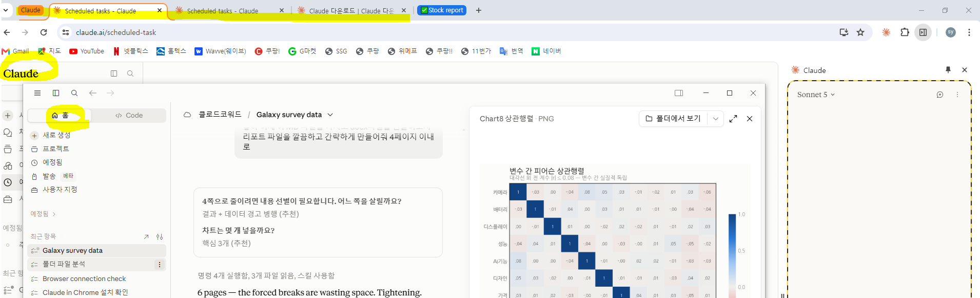Open the Galaxy survey data title dropdown
Image resolution: width=980 pixels, height=298 pixels.
click(330, 115)
